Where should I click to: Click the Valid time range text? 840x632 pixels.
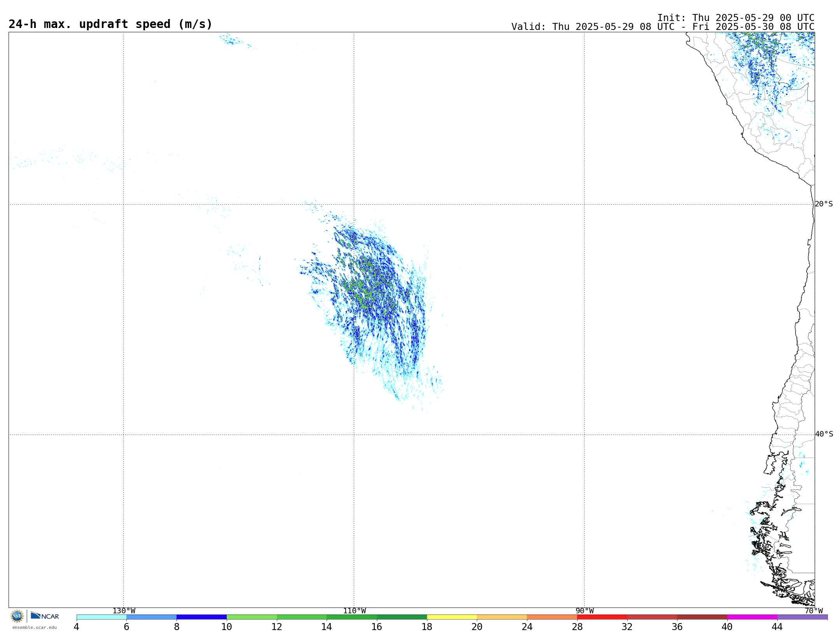[663, 27]
